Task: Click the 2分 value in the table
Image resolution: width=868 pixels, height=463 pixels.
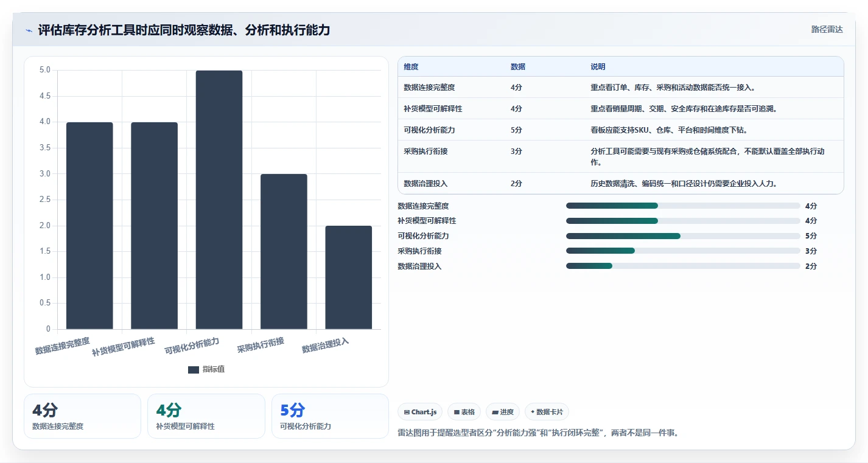Action: 516,183
